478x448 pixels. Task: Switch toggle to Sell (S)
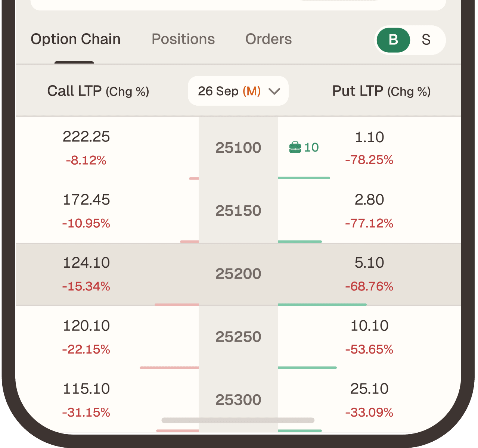pyautogui.click(x=426, y=40)
